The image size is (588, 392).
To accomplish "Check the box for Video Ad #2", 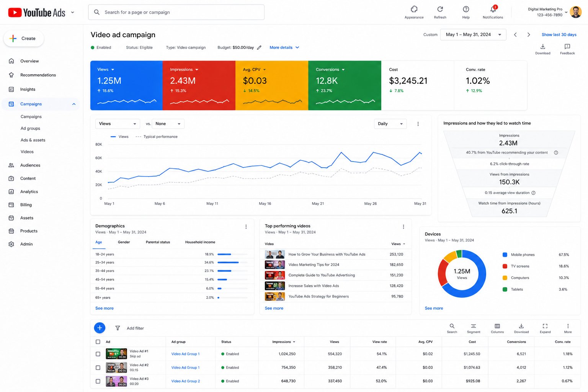I will pos(98,367).
